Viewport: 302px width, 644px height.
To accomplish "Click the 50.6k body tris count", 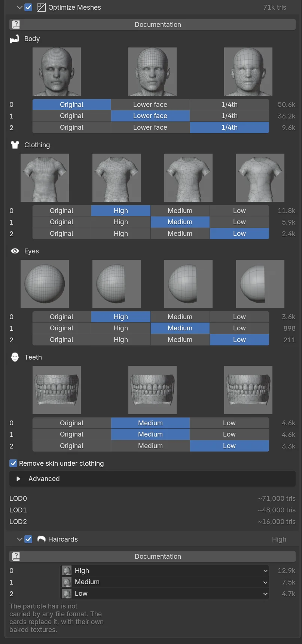I will (287, 105).
